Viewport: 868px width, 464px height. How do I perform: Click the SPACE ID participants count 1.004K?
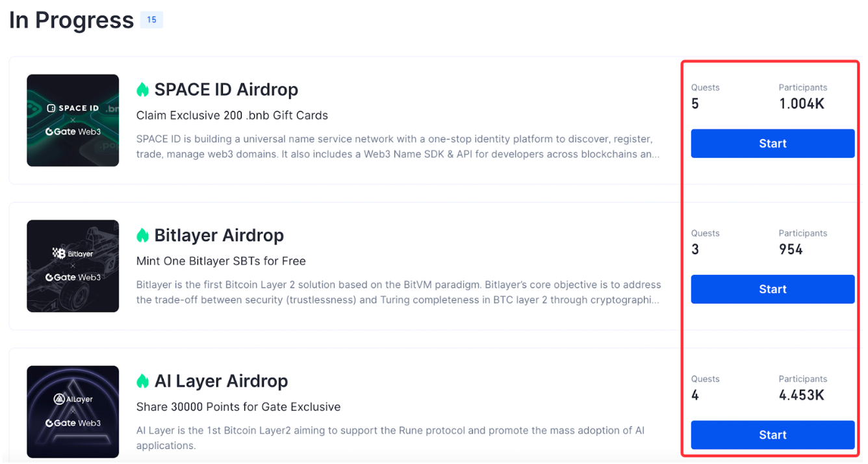tap(802, 104)
